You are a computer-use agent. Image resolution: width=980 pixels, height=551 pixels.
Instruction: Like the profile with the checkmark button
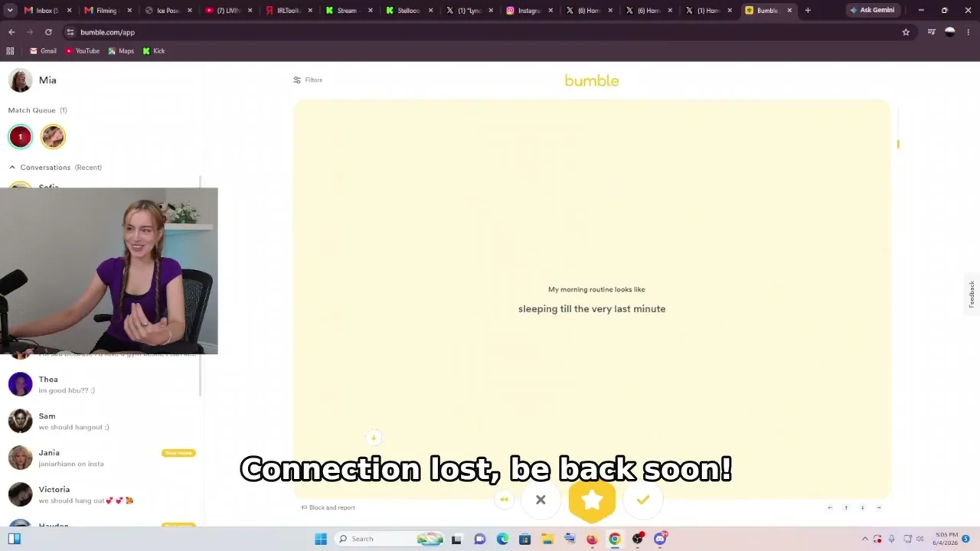[x=643, y=500]
